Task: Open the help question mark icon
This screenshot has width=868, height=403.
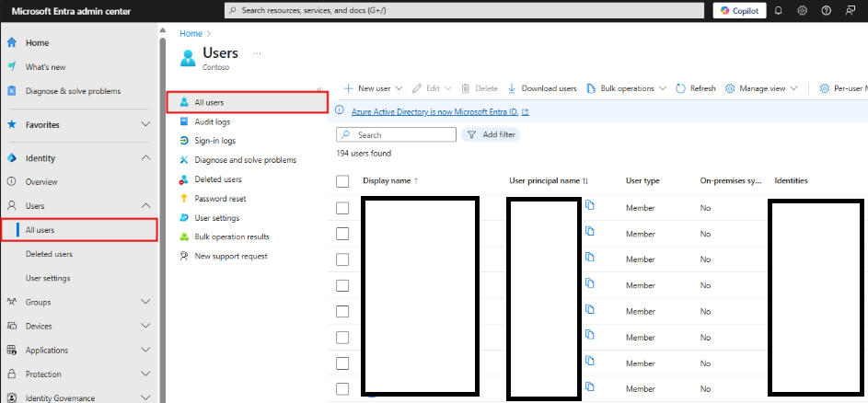Action: [826, 10]
